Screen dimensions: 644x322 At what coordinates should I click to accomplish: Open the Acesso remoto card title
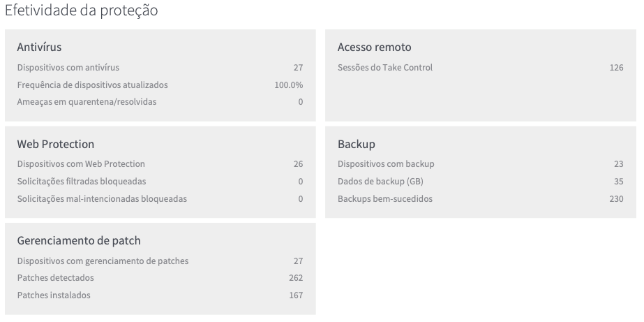pos(374,47)
